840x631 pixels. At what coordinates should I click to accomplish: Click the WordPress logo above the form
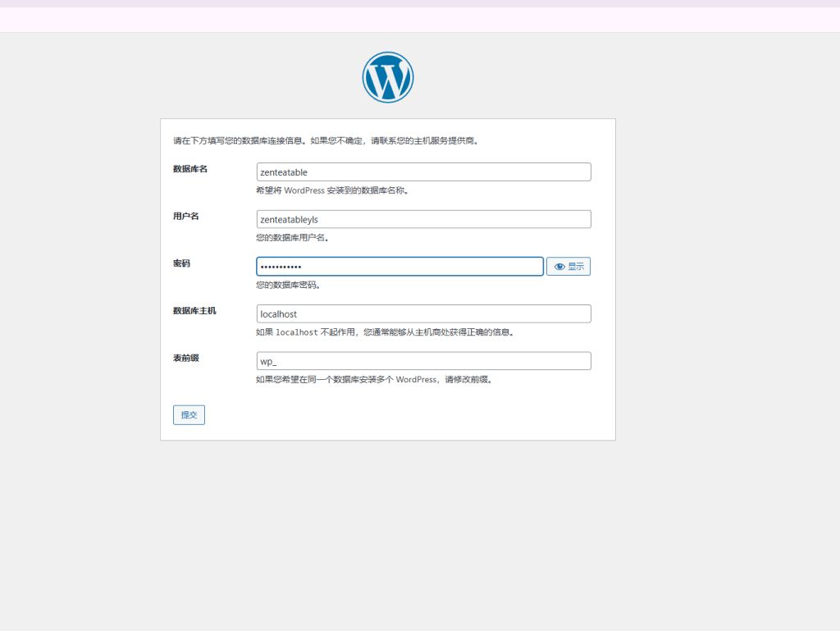click(387, 76)
